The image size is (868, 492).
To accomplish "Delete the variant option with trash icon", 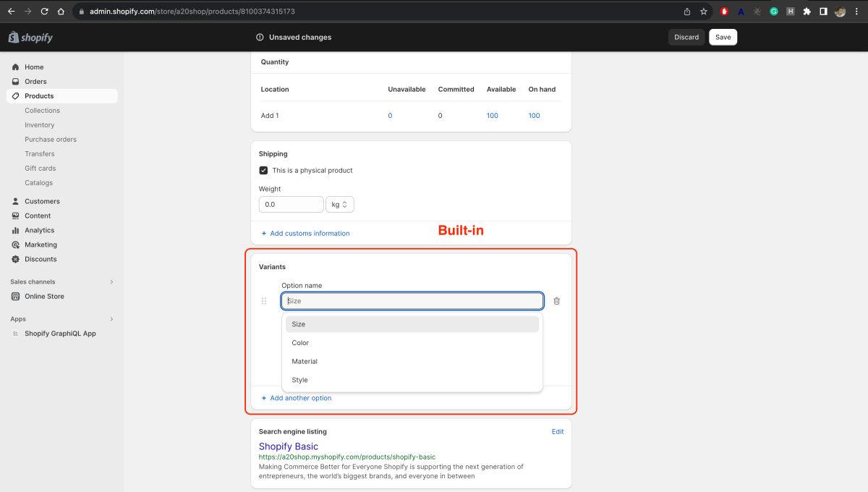I will (556, 301).
